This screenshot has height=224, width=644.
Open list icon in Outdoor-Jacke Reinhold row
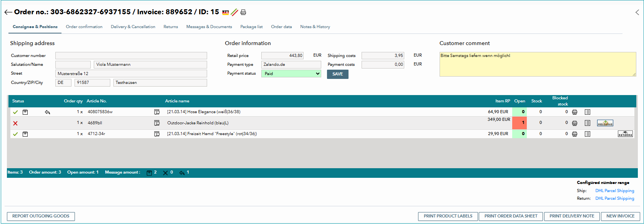[x=588, y=123]
